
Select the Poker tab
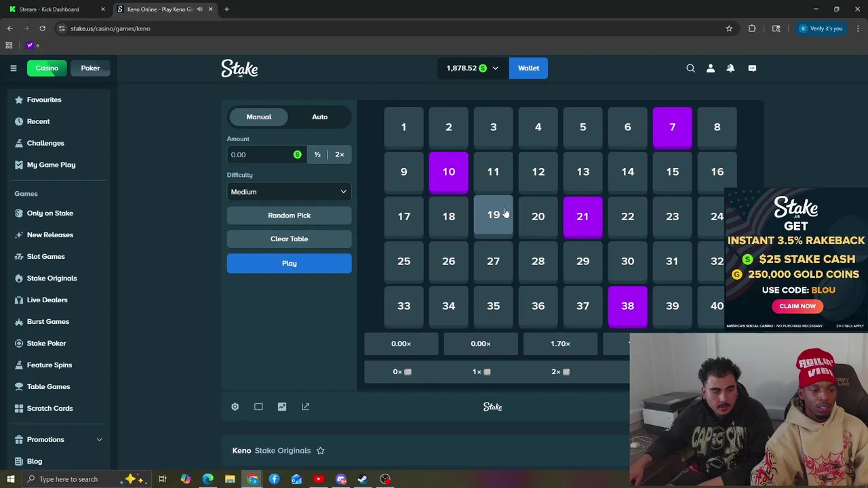[x=90, y=68]
